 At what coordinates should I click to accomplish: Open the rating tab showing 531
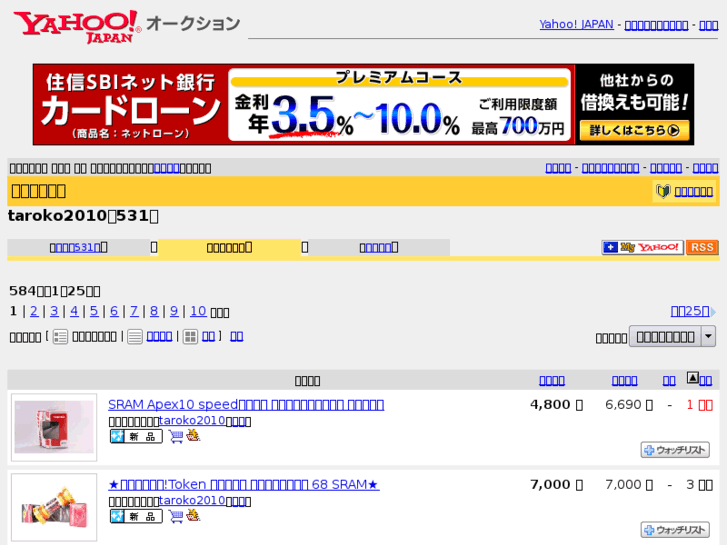78,248
